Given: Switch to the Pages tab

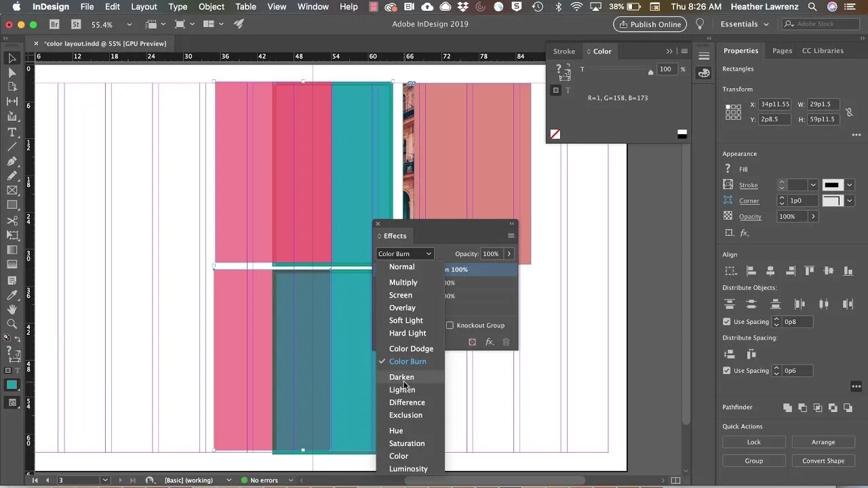Looking at the screenshot, I should click(782, 51).
